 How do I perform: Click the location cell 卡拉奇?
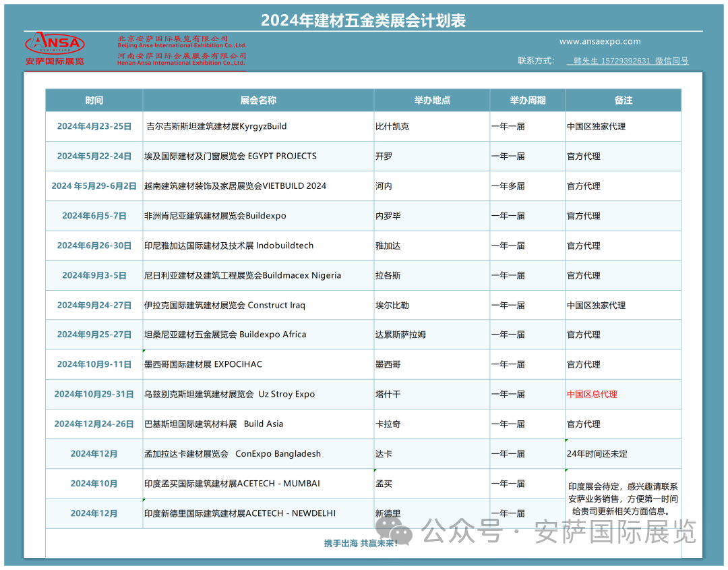[432, 424]
